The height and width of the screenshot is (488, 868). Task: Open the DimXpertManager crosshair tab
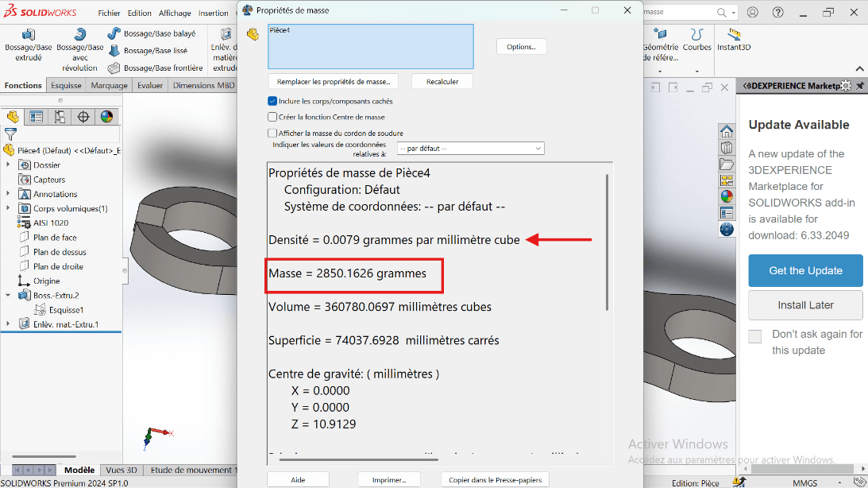(x=83, y=117)
